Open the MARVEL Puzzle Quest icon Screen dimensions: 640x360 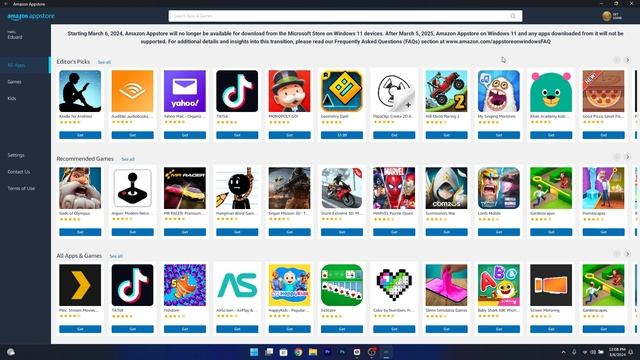(x=394, y=188)
